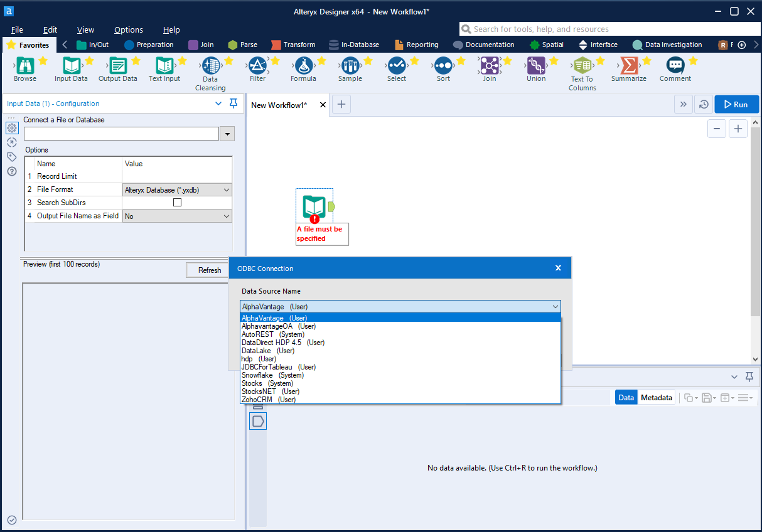Open workflow history clock icon
This screenshot has height=532, width=762.
coord(704,105)
